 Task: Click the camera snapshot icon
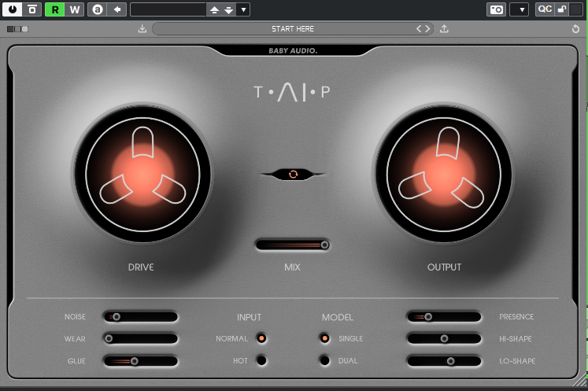(x=497, y=9)
